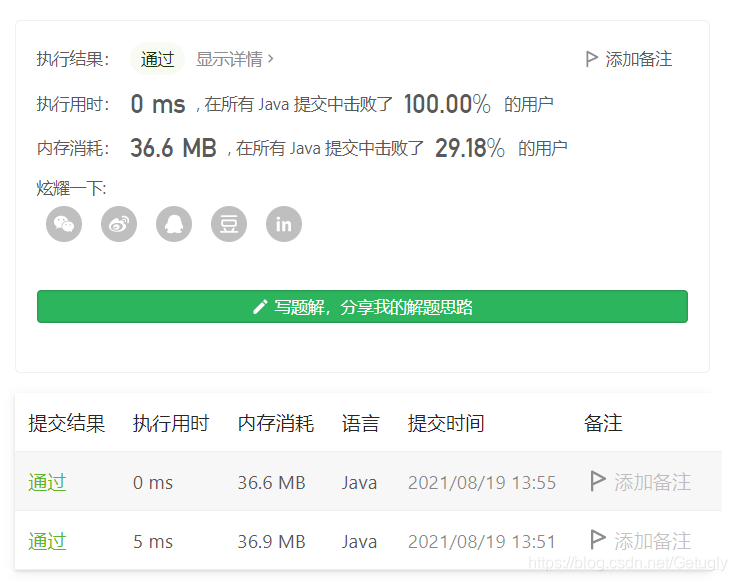Click the 2021/08/19 13:51 timestamp

click(x=482, y=542)
